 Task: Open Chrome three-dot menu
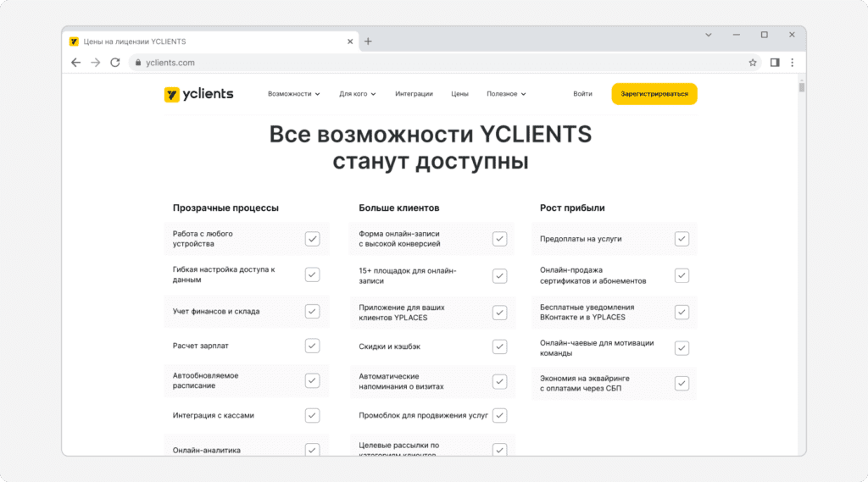coord(793,63)
